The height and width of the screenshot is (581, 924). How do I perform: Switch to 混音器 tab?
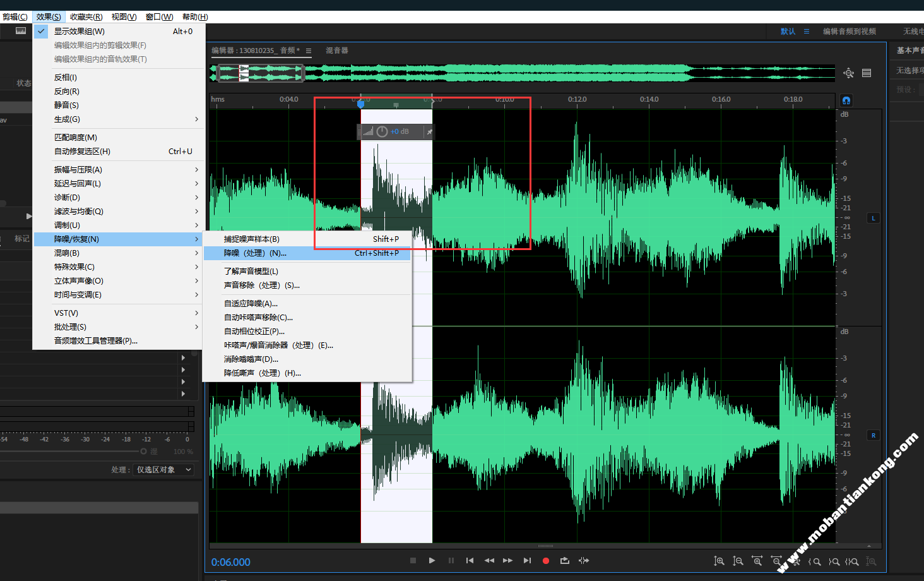[336, 51]
